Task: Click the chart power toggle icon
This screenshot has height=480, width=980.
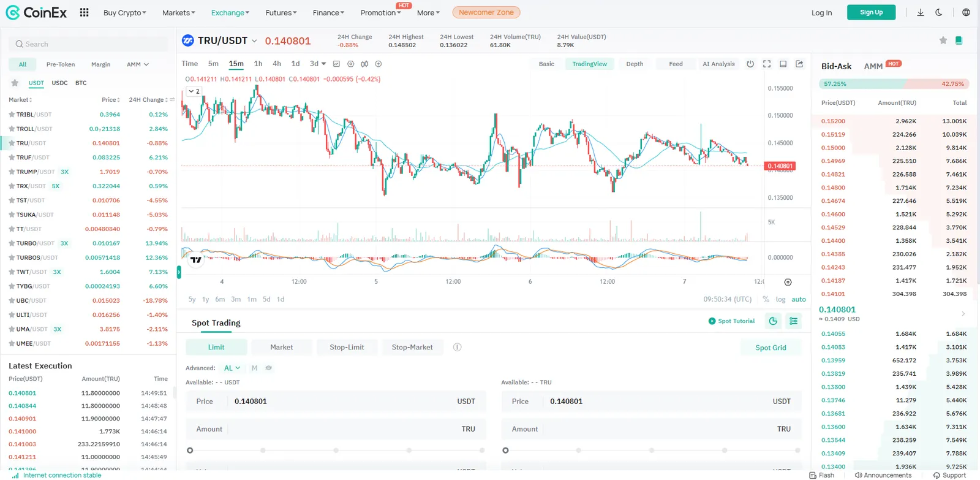Action: (x=750, y=64)
